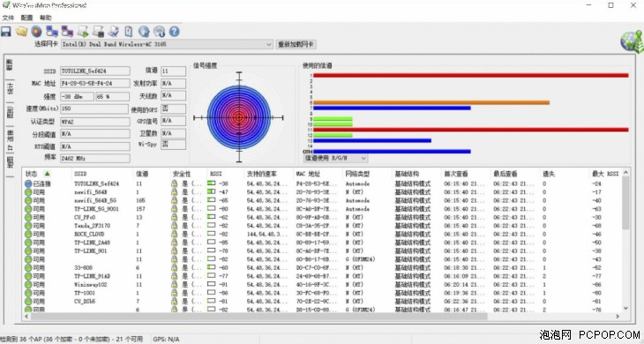The image size is (644, 344).
Task: Click the orange round record icon
Action: [36, 31]
